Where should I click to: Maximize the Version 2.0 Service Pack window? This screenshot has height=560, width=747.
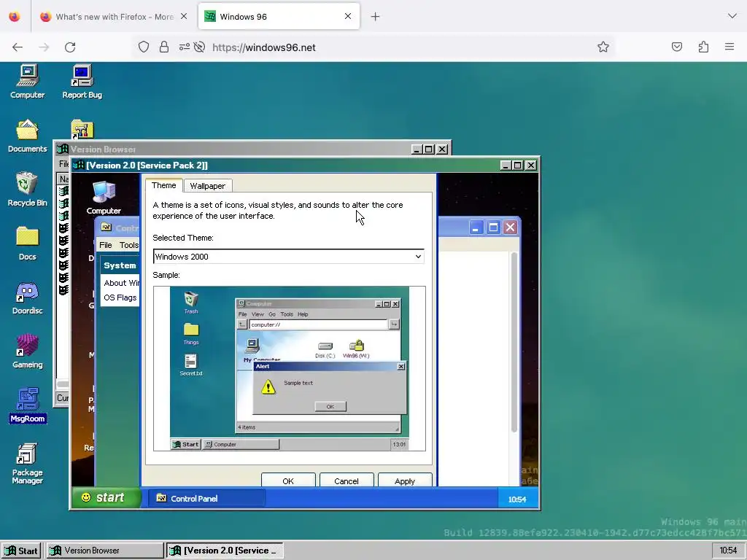point(518,166)
